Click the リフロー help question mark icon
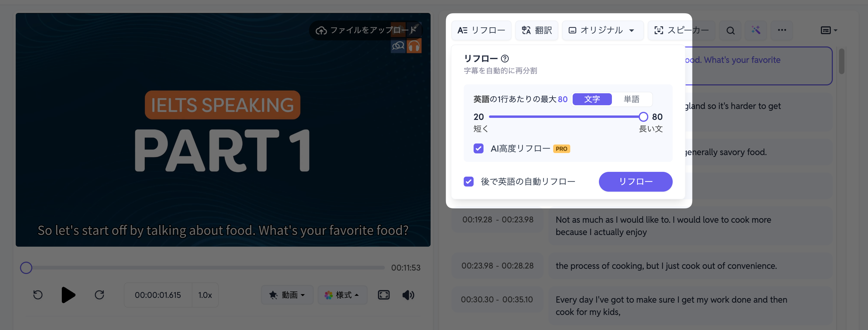 tap(505, 59)
